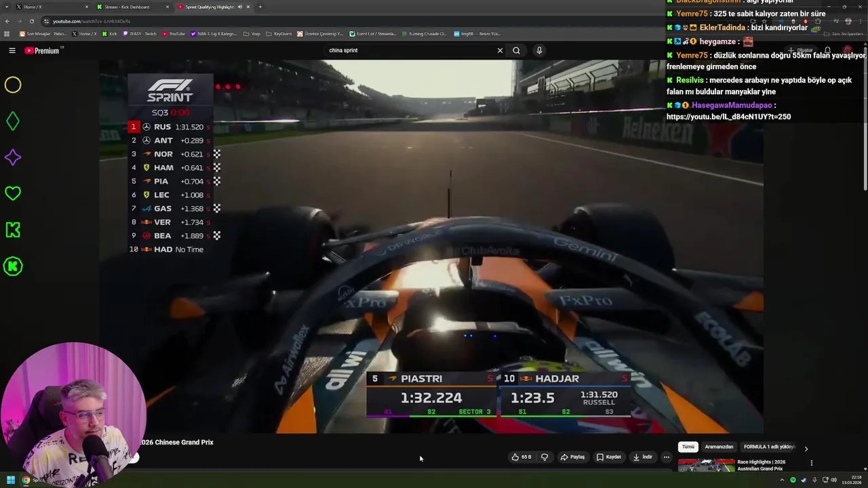
Task: Clear the 'china sprint' search text
Action: (500, 50)
